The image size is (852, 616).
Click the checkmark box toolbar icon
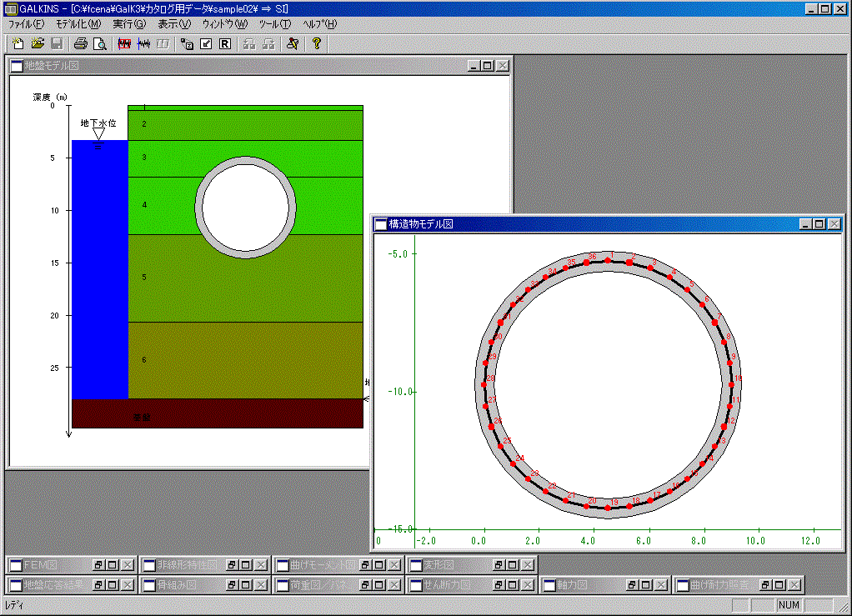pyautogui.click(x=206, y=43)
